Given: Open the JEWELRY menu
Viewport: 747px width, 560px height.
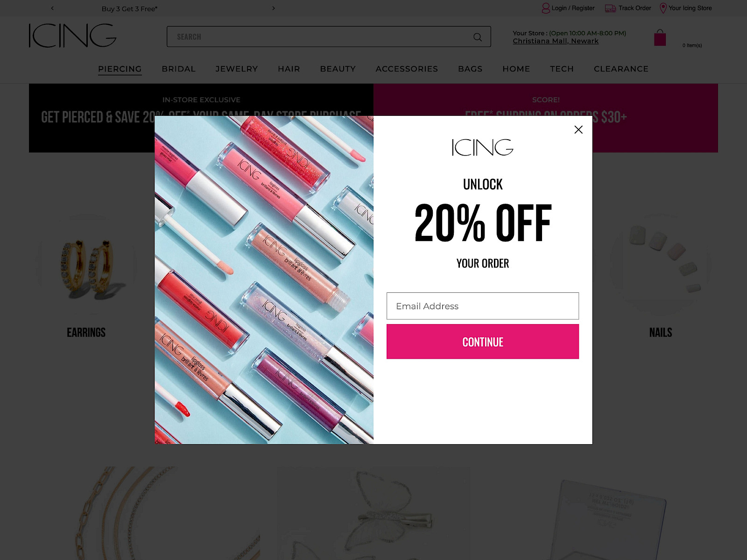Looking at the screenshot, I should (237, 69).
